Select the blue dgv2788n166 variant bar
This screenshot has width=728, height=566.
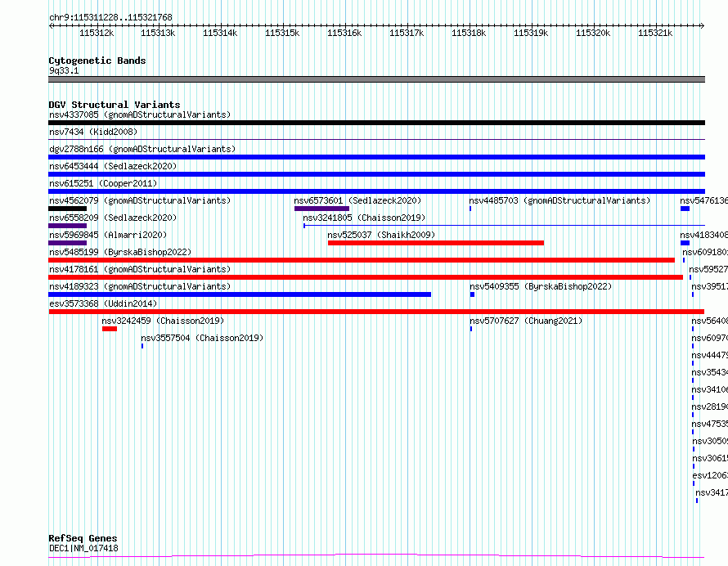click(x=376, y=157)
